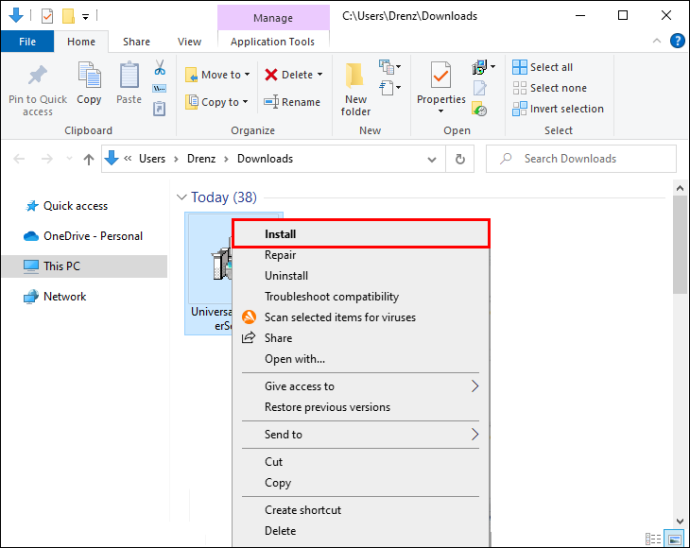Choose Create shortcut menu entry
The width and height of the screenshot is (690, 548).
tap(360, 510)
